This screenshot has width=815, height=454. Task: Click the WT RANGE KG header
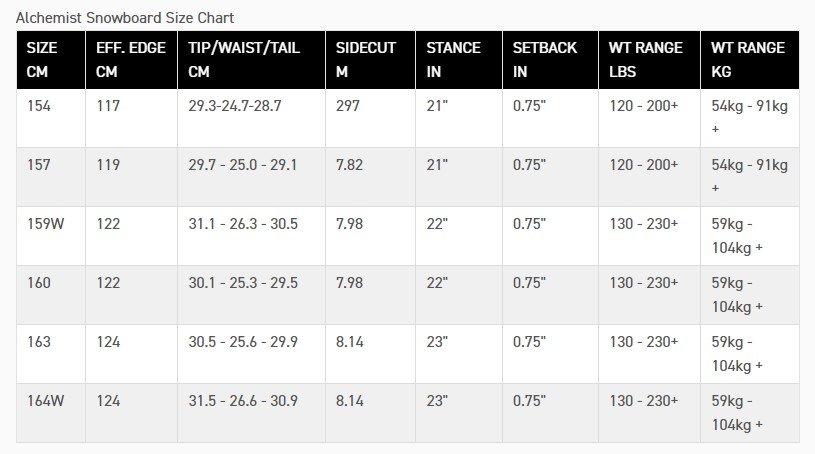[750, 60]
